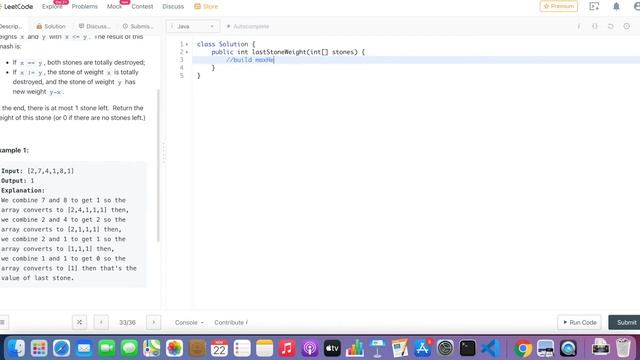Open the Store link
The width and height of the screenshot is (640, 360).
[206, 6]
